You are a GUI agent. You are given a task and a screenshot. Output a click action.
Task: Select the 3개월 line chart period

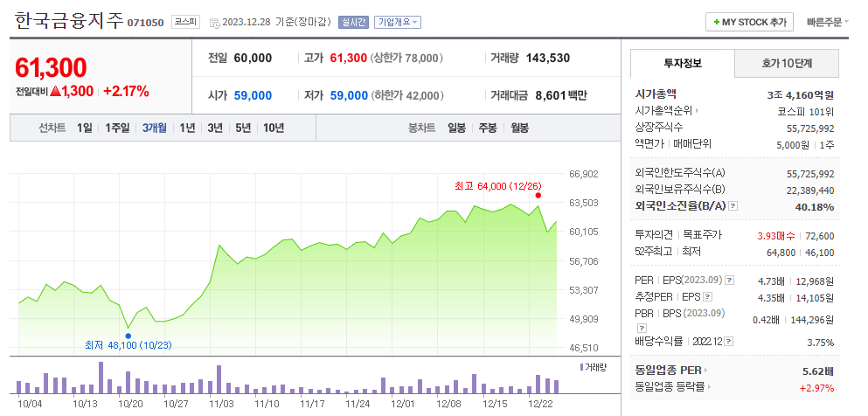click(155, 128)
